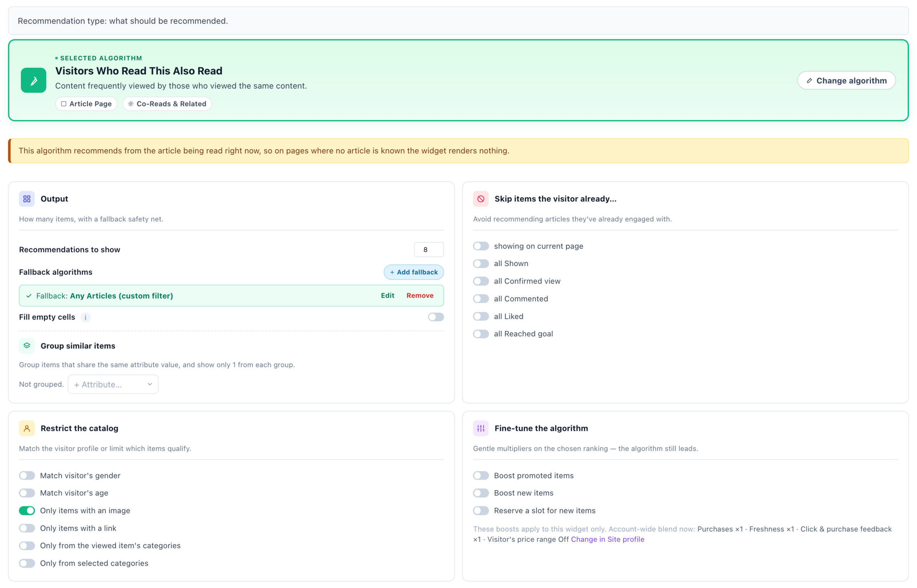Enable Match visitor's gender
The height and width of the screenshot is (588, 917).
tap(27, 475)
